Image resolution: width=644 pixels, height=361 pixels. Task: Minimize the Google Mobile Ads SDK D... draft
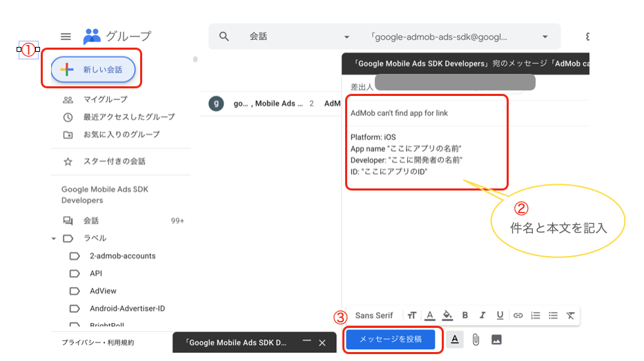(x=306, y=341)
